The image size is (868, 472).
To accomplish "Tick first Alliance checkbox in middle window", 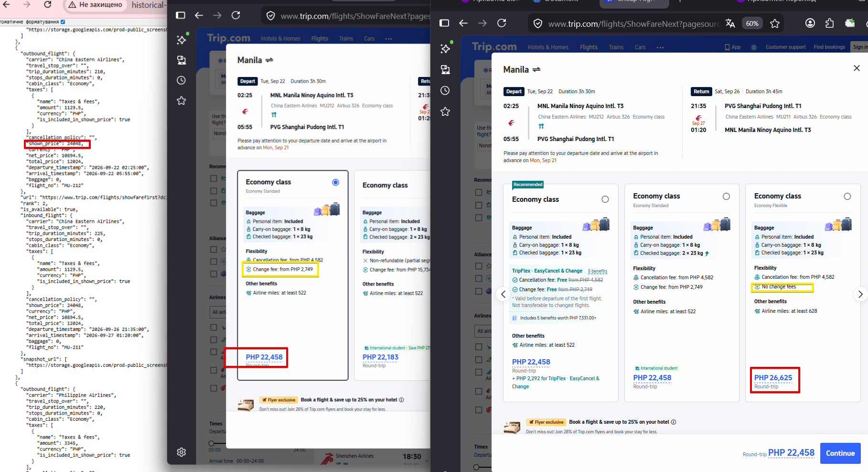I will click(214, 249).
